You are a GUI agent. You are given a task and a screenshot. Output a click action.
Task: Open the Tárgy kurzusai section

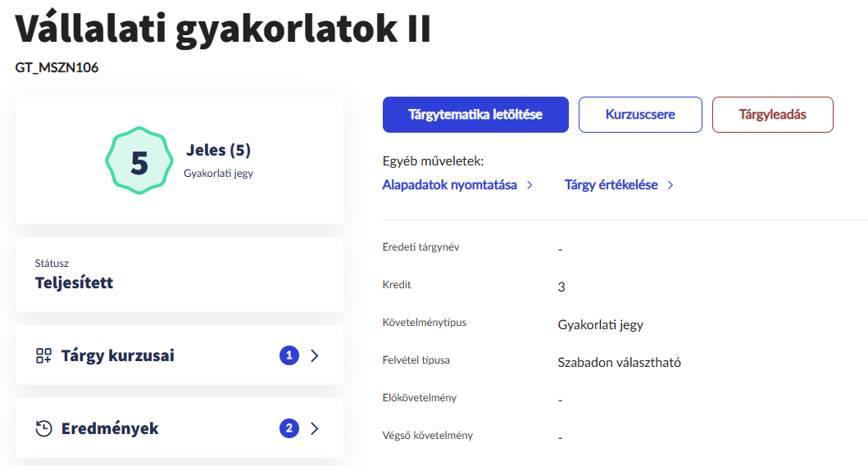117,355
